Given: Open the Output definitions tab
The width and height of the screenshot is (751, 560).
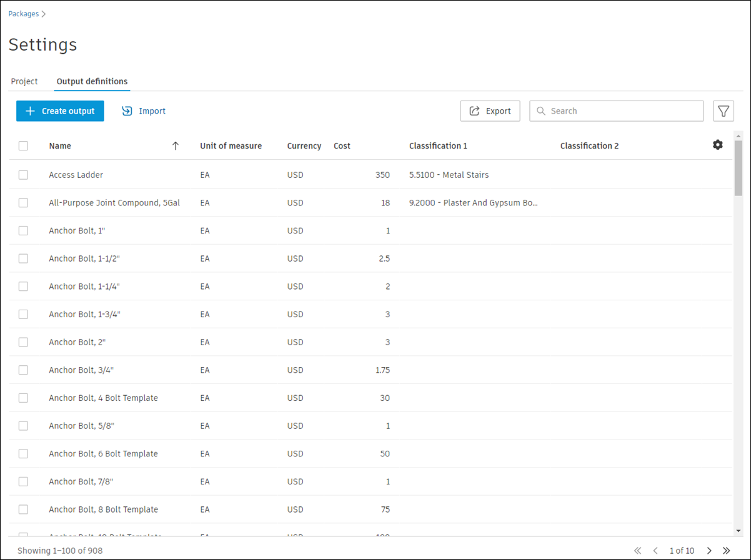Looking at the screenshot, I should [x=92, y=82].
